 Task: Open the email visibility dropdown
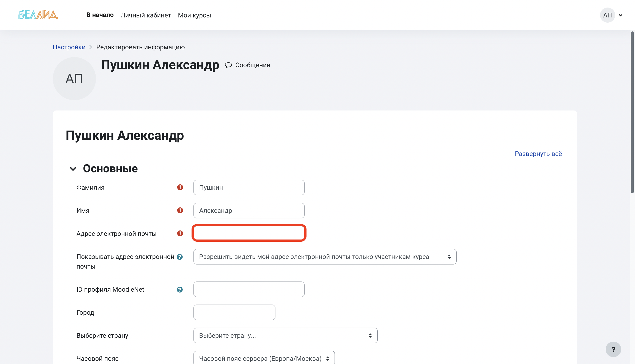click(325, 257)
